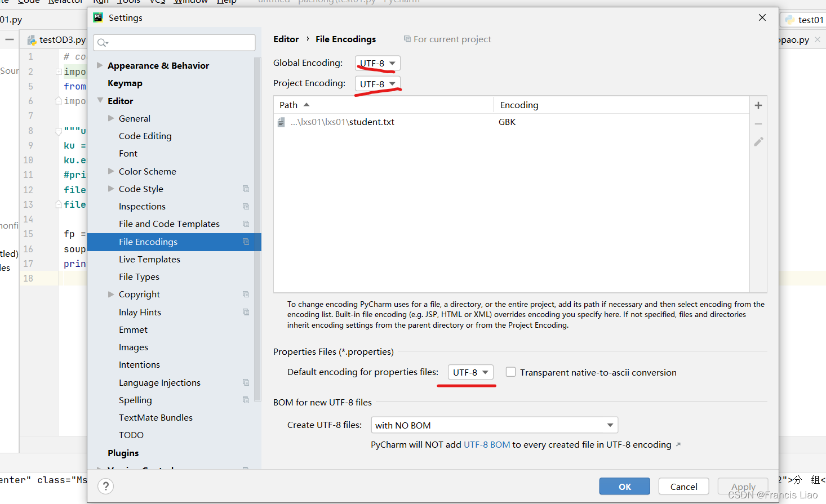Click the green Settings dialog logo icon

[98, 17]
